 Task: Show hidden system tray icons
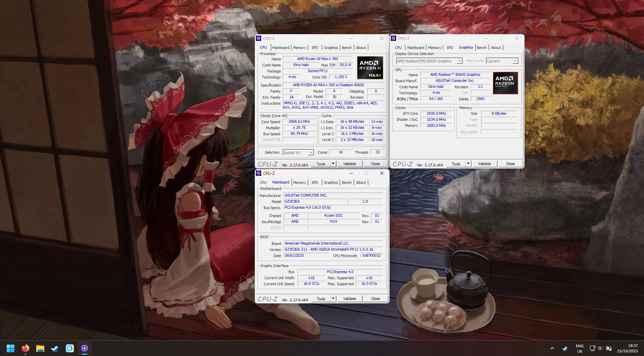(552, 348)
